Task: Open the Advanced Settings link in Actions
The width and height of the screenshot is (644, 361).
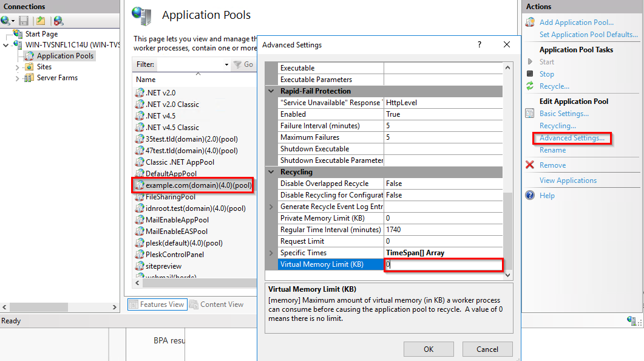Action: click(x=572, y=138)
